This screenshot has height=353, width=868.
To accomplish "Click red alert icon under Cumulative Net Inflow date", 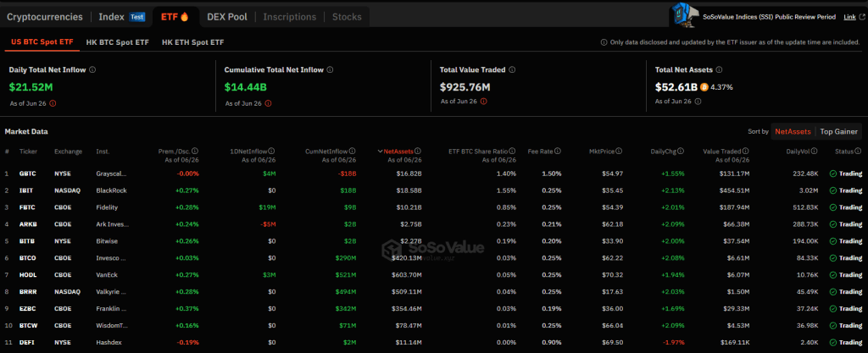I will (268, 102).
